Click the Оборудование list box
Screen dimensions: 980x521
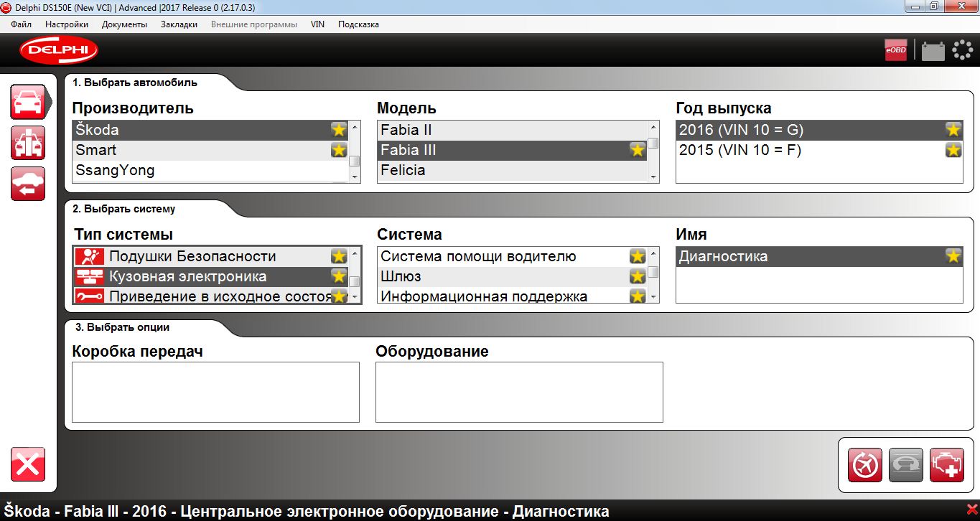519,392
